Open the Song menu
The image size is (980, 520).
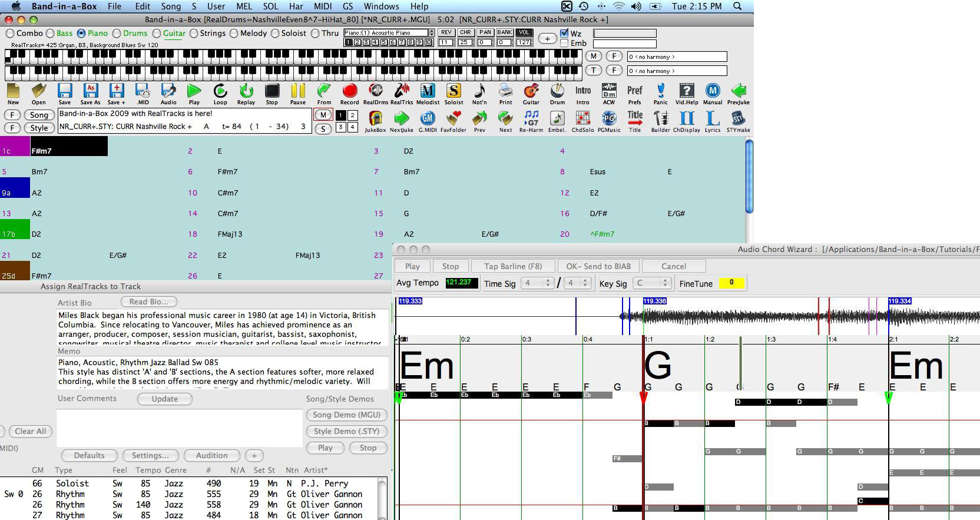[x=171, y=6]
